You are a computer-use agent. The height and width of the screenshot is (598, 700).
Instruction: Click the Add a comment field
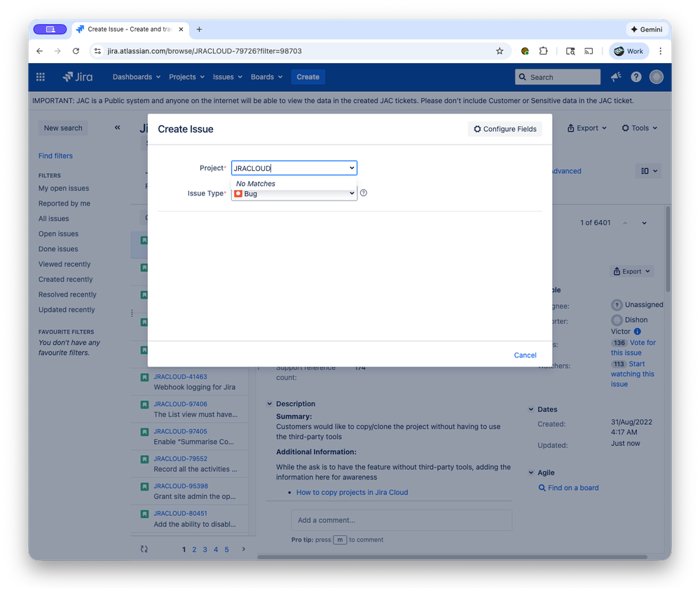[x=402, y=520]
